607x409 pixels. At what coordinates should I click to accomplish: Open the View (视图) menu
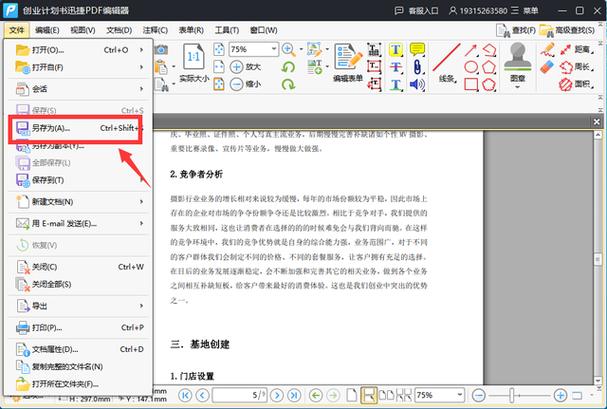(82, 30)
